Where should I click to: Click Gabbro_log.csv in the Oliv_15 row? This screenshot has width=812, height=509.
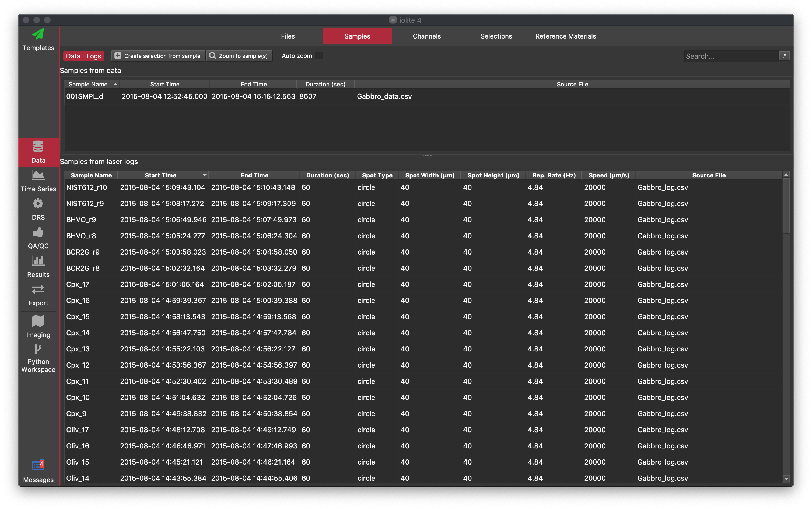tap(662, 462)
